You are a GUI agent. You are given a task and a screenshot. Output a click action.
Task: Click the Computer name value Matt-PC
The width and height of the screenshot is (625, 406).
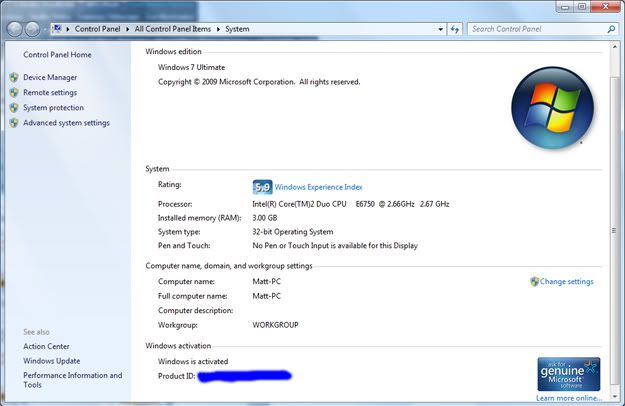pos(266,281)
